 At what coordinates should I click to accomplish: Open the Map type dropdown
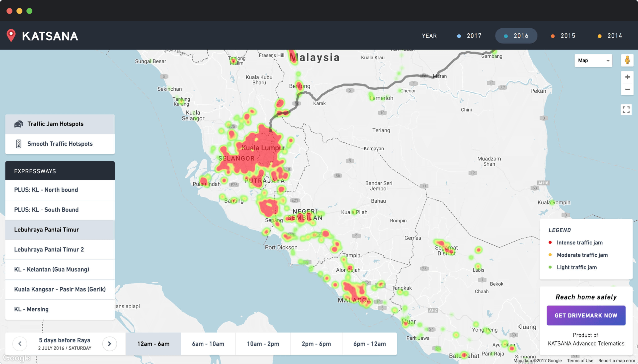coord(593,61)
